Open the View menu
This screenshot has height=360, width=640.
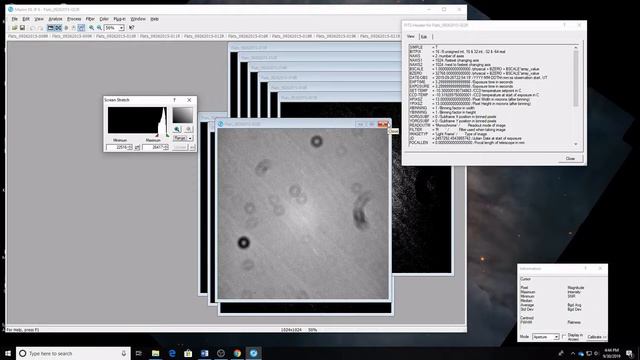pyautogui.click(x=39, y=19)
